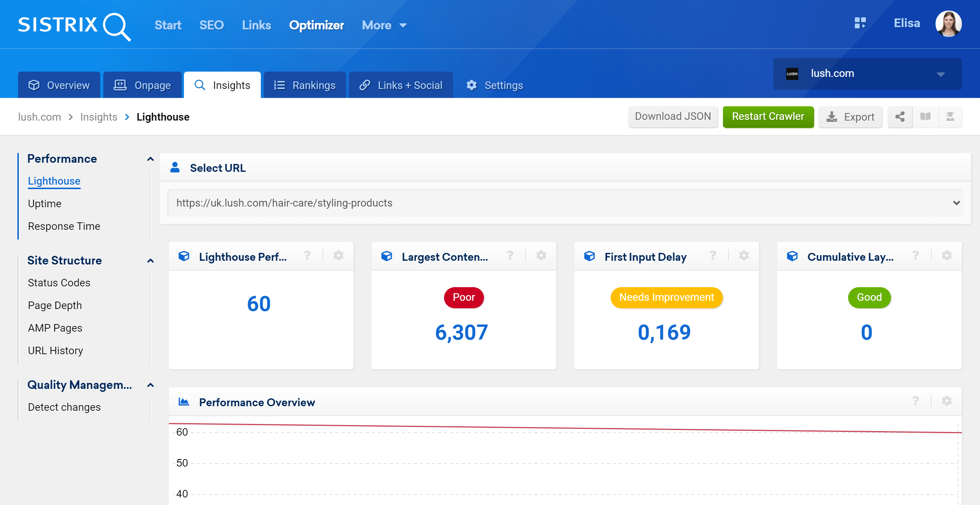
Task: Click the Needs Improvement badge
Action: pos(666,297)
